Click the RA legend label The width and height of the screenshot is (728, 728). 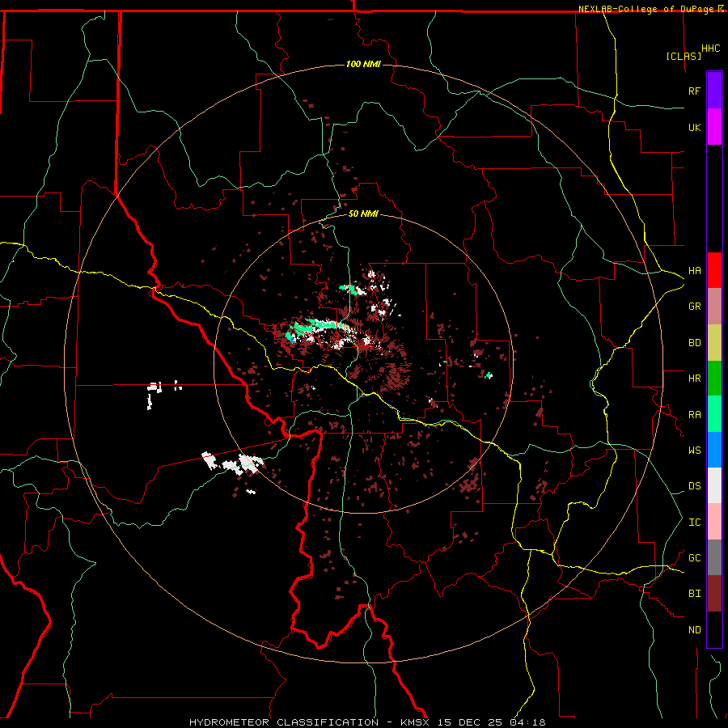pyautogui.click(x=695, y=414)
